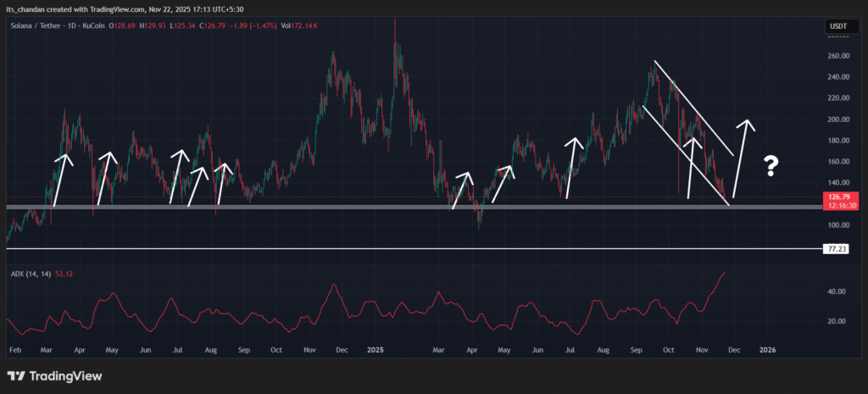Click the 220.00 price axis label
This screenshot has height=394, width=868.
(x=838, y=98)
